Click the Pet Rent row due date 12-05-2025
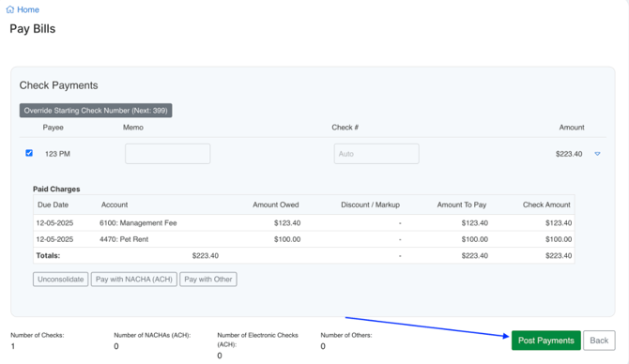 (x=54, y=239)
